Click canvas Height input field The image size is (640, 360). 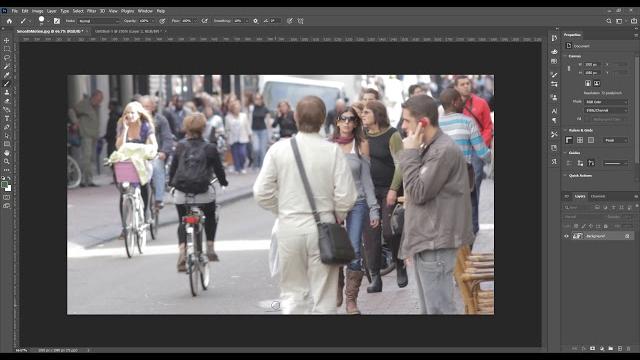pos(592,73)
